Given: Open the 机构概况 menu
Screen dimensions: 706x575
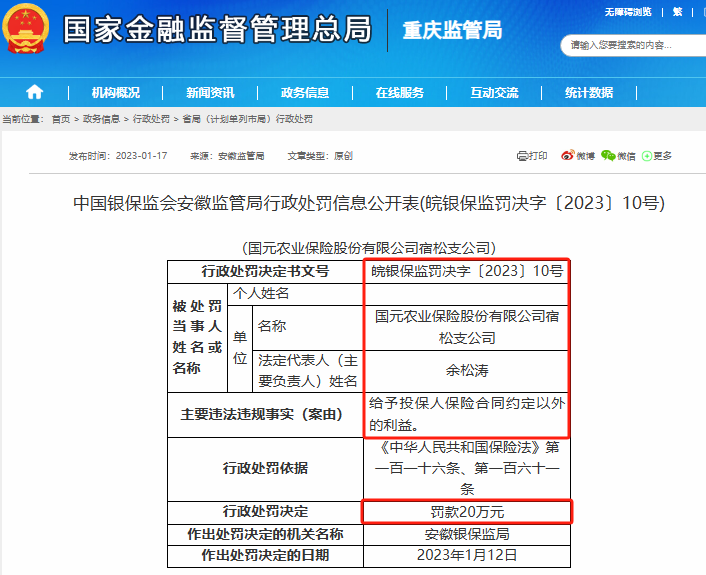Looking at the screenshot, I should (115, 92).
